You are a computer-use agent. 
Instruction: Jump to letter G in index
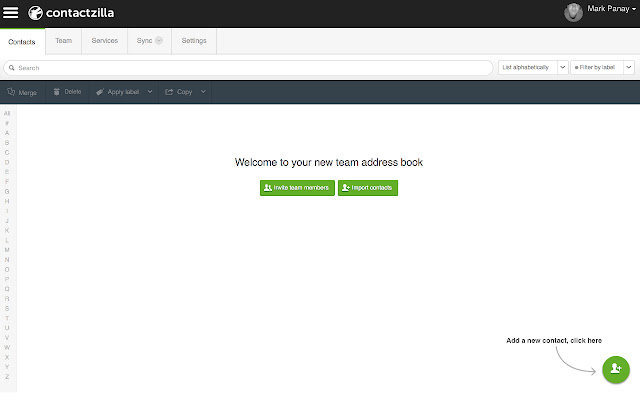[x=7, y=191]
